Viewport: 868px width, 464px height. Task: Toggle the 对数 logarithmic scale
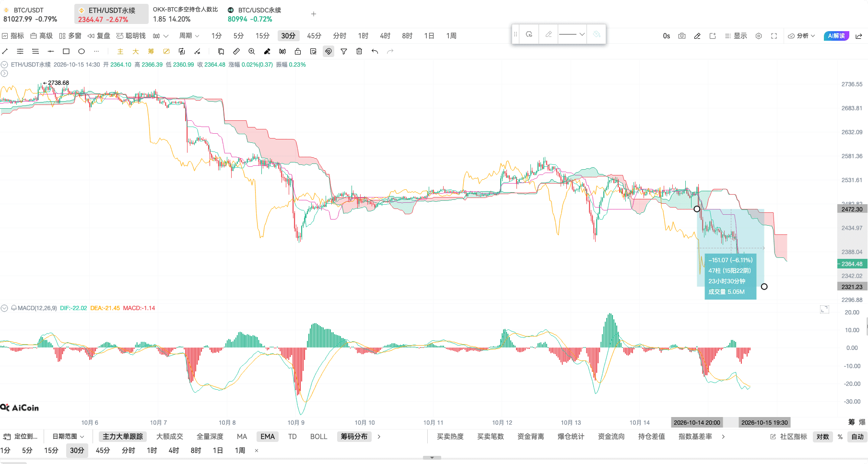pos(823,437)
